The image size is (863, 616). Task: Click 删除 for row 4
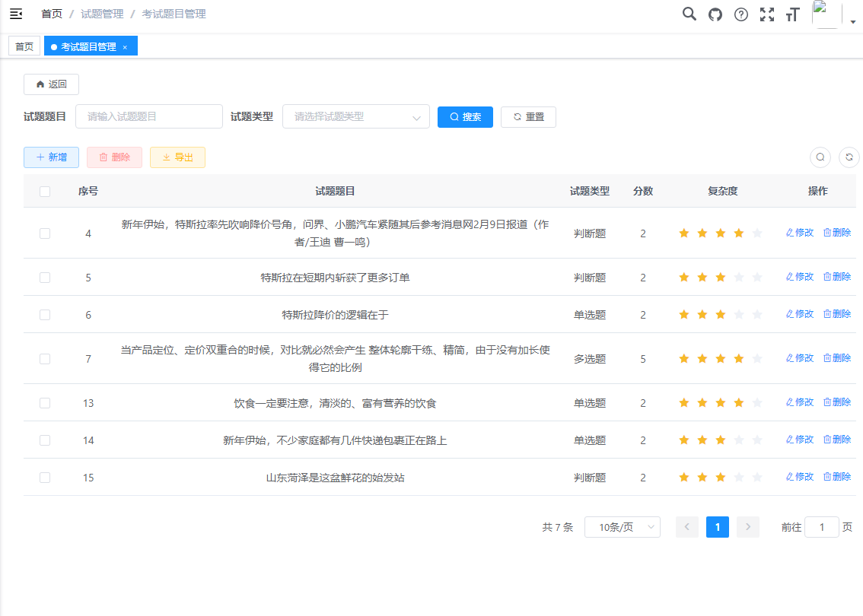837,233
